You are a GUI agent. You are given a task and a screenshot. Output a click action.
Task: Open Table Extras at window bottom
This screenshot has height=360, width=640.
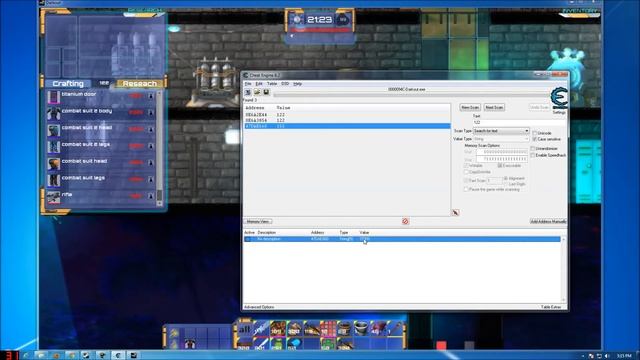(551, 307)
